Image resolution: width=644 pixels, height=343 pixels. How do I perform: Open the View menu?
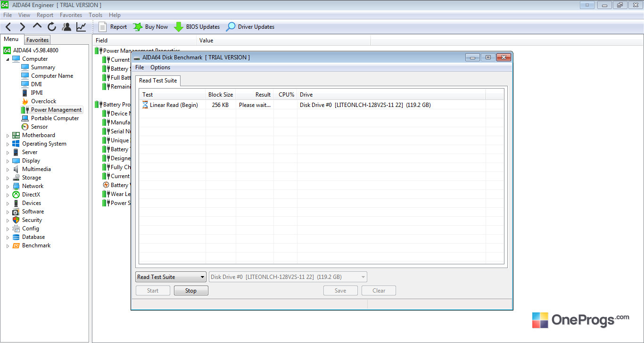(25, 15)
